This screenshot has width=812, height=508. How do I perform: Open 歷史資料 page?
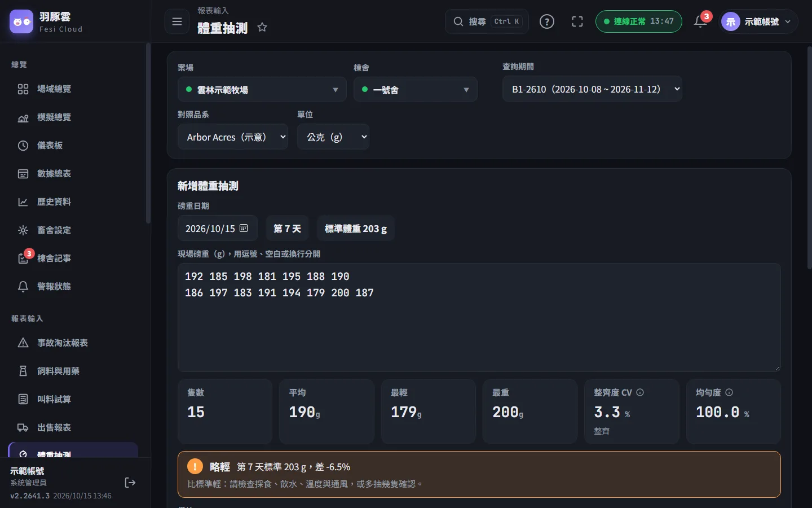pyautogui.click(x=74, y=202)
